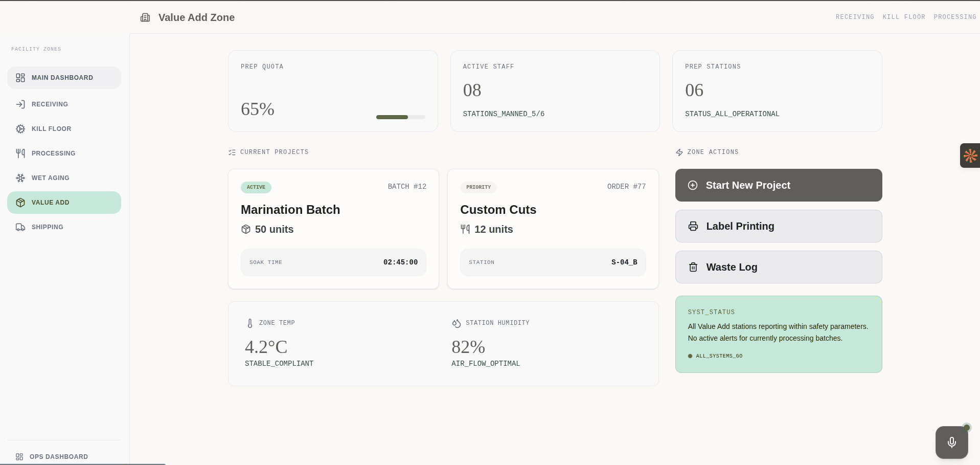Viewport: 980px width, 465px height.
Task: Click the Station Humidity droplet icon
Action: (x=457, y=323)
